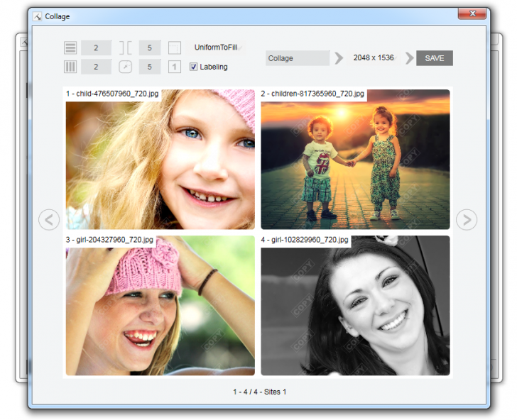Image resolution: width=517 pixels, height=420 pixels.
Task: Click the Collage app icon in title bar
Action: 37,16
